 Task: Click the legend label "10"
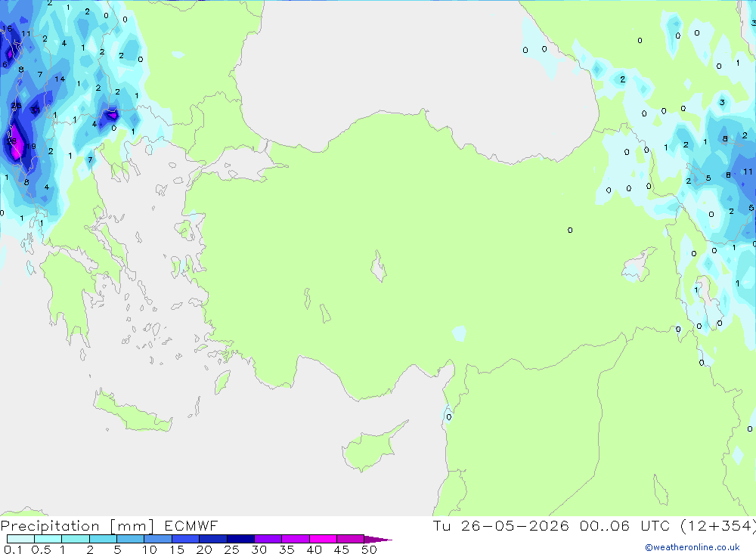149,549
